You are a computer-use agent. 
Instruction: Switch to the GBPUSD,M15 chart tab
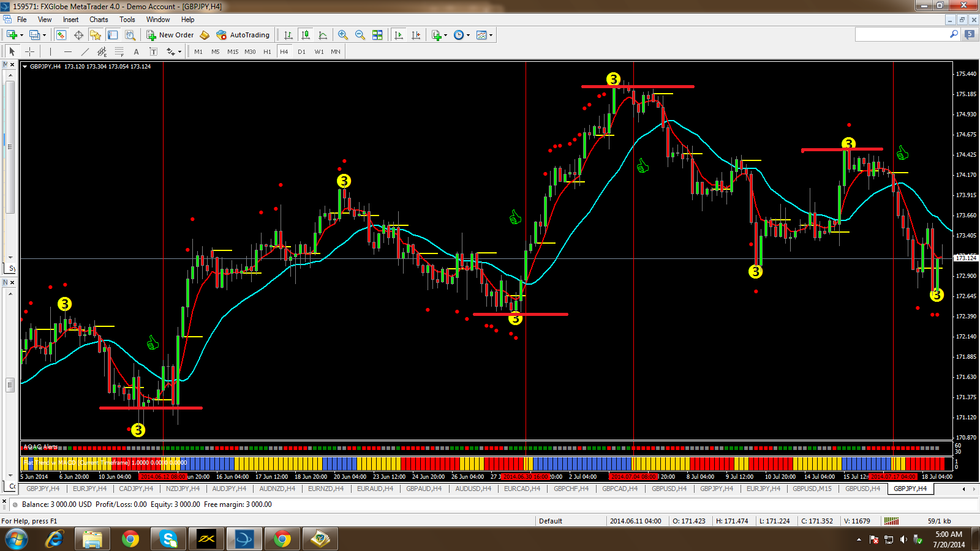(812, 489)
